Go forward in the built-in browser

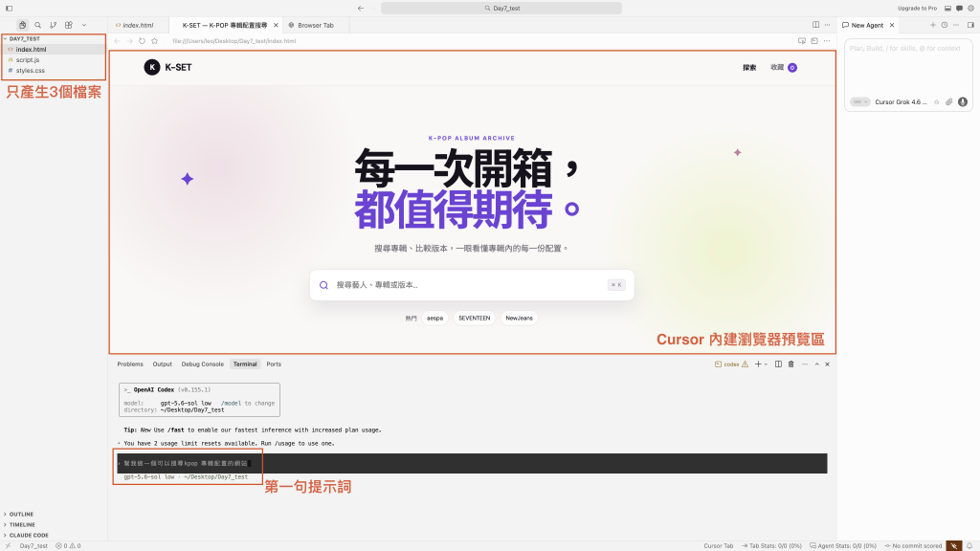(129, 41)
